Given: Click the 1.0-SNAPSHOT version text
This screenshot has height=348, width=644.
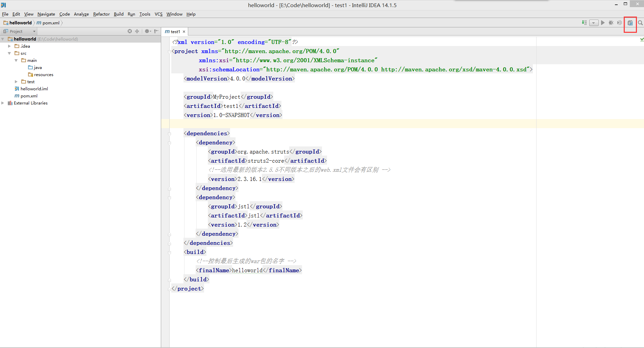Looking at the screenshot, I should [231, 115].
